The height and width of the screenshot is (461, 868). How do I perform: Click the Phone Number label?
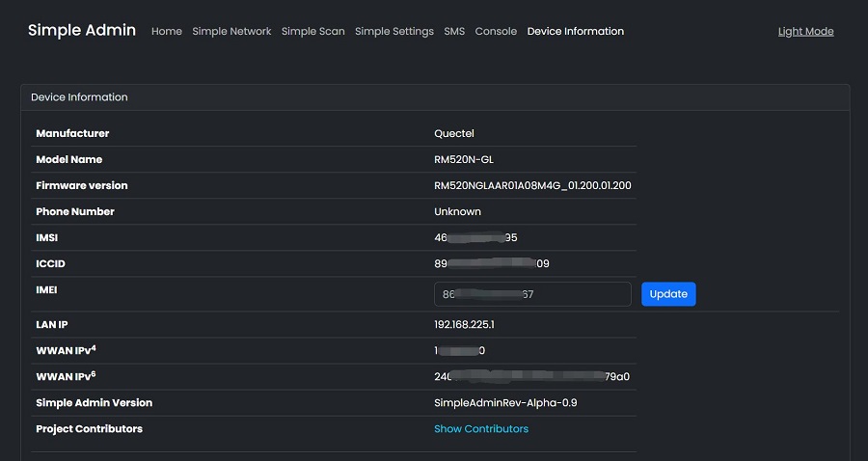coord(75,211)
